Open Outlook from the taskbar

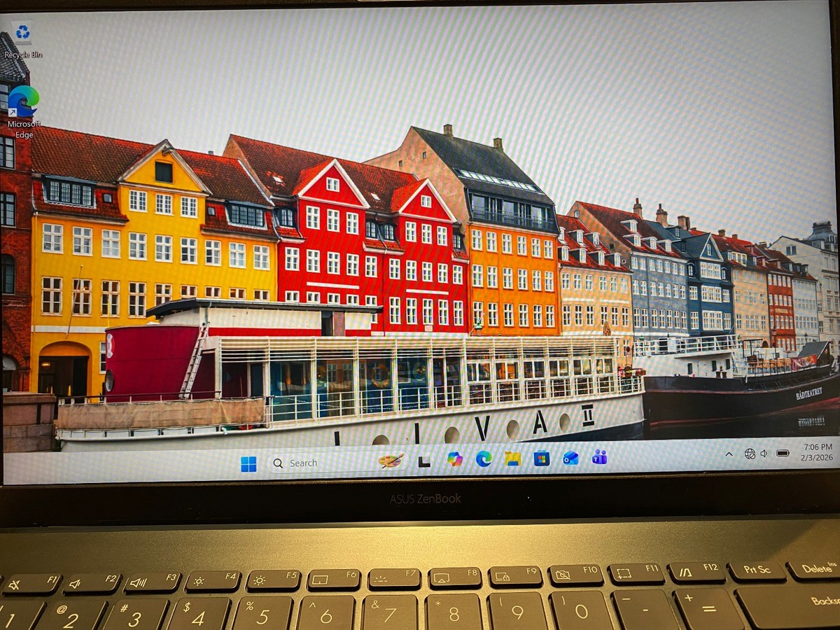click(x=570, y=458)
